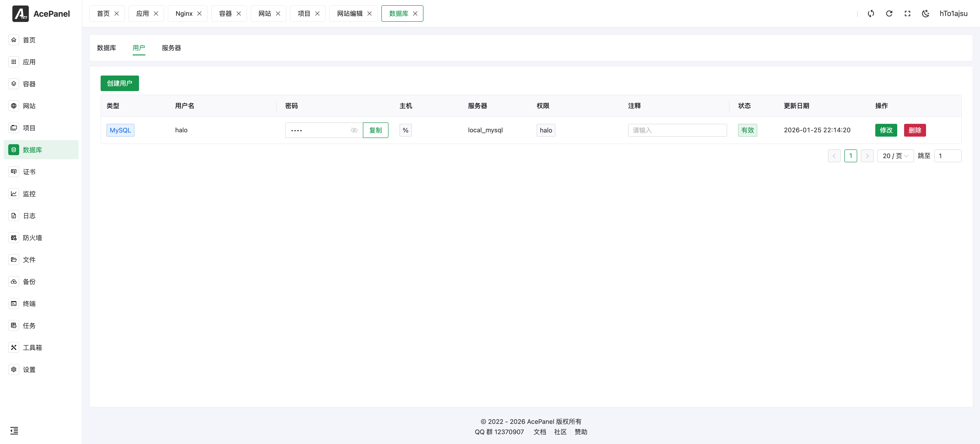Switch to dark mode with the moon icon
980x444 pixels.
pyautogui.click(x=926, y=13)
